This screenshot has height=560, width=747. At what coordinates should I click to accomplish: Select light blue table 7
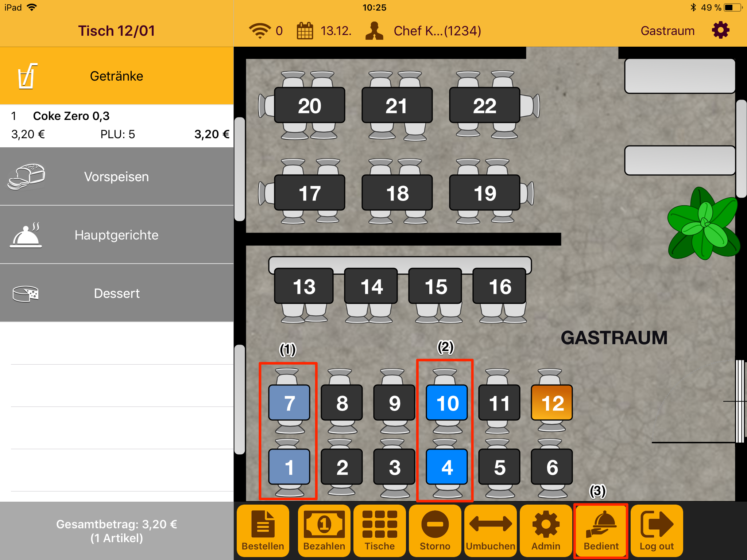[x=289, y=403]
